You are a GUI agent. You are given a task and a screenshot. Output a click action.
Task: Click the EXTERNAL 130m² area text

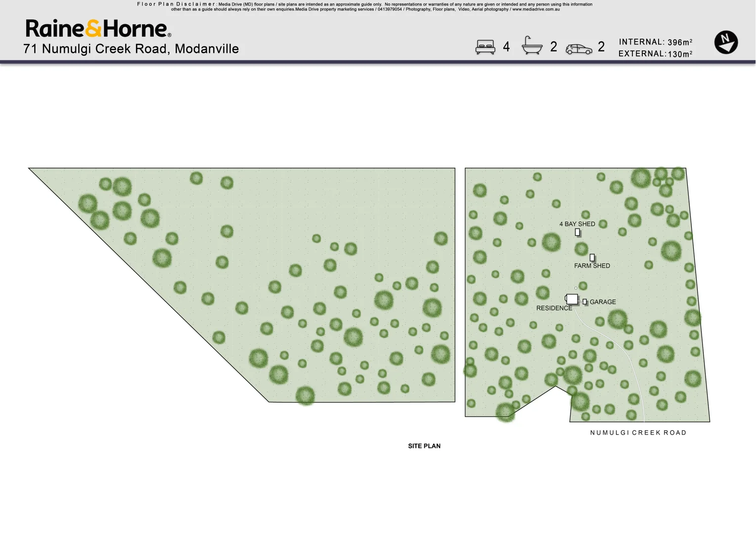pos(655,54)
